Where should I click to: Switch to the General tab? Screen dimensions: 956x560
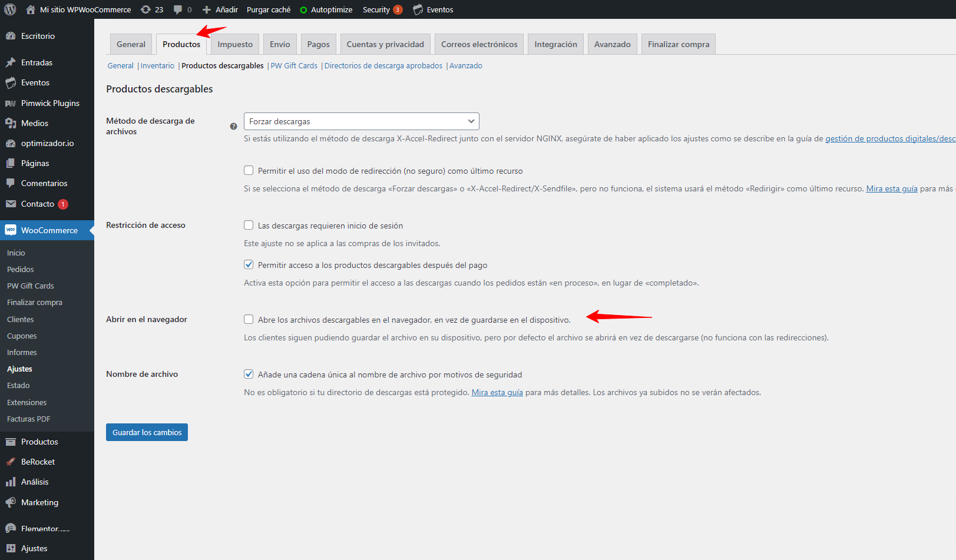click(x=131, y=44)
